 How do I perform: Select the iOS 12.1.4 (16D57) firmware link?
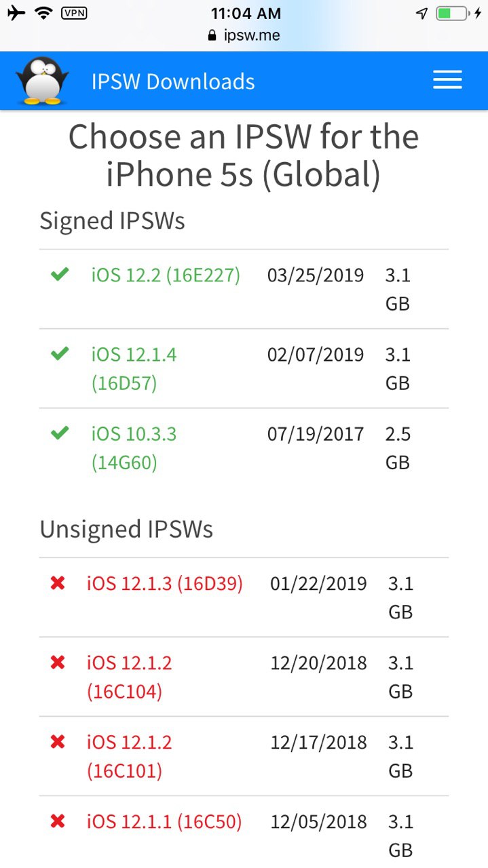134,369
